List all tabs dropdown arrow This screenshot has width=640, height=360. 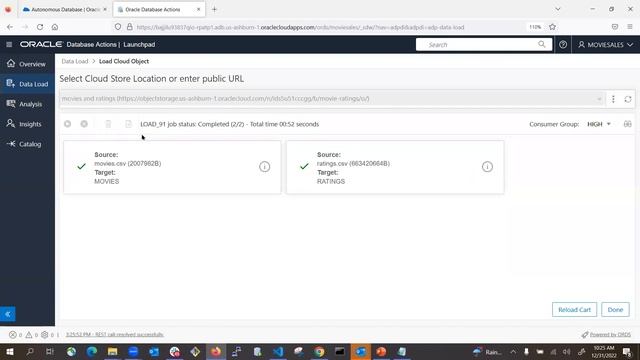(558, 9)
